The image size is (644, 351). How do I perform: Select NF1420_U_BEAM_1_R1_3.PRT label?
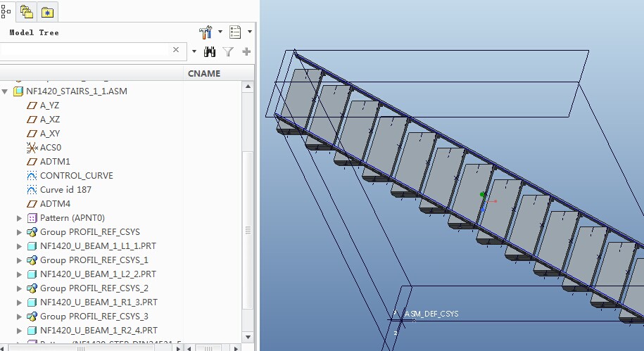coord(99,302)
